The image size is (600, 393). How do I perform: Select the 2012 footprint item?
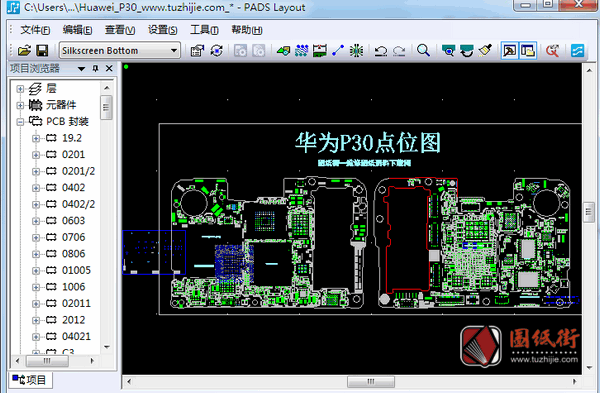(73, 320)
